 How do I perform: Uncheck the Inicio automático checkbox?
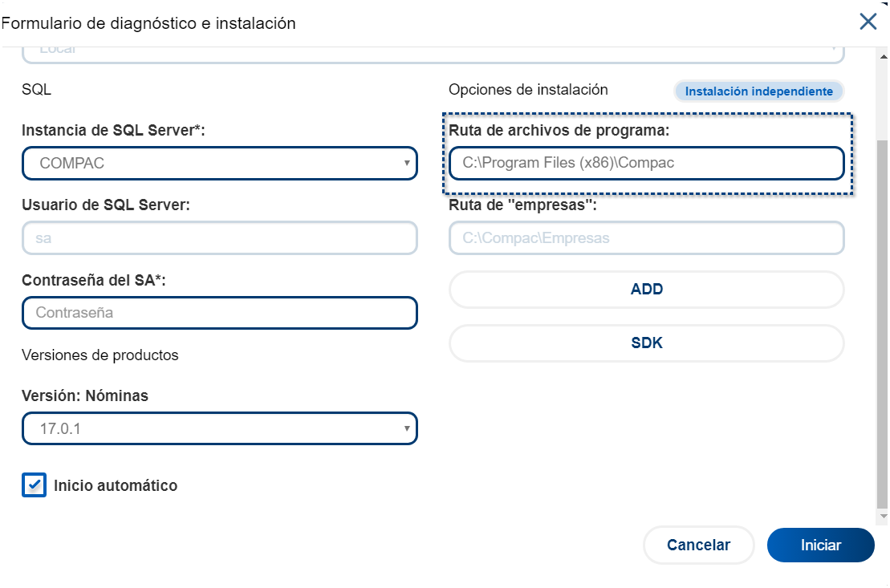point(34,485)
